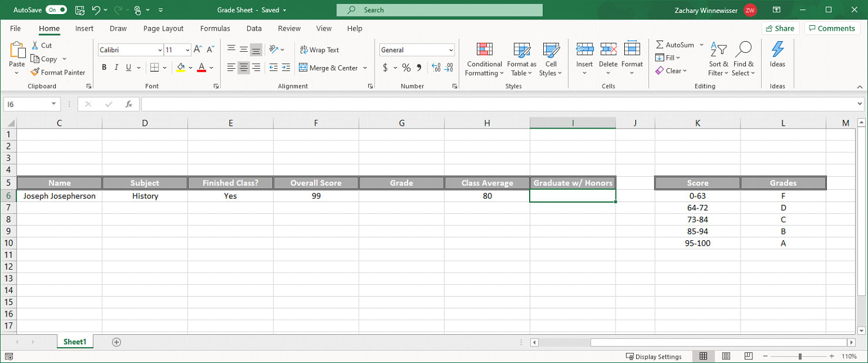Image resolution: width=868 pixels, height=363 pixels.
Task: Decrease the cell indent
Action: [x=273, y=68]
